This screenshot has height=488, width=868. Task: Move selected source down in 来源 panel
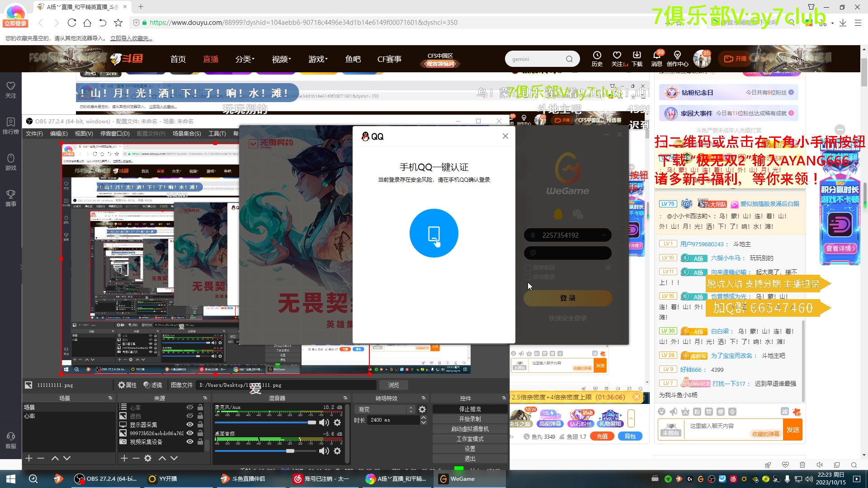click(174, 458)
